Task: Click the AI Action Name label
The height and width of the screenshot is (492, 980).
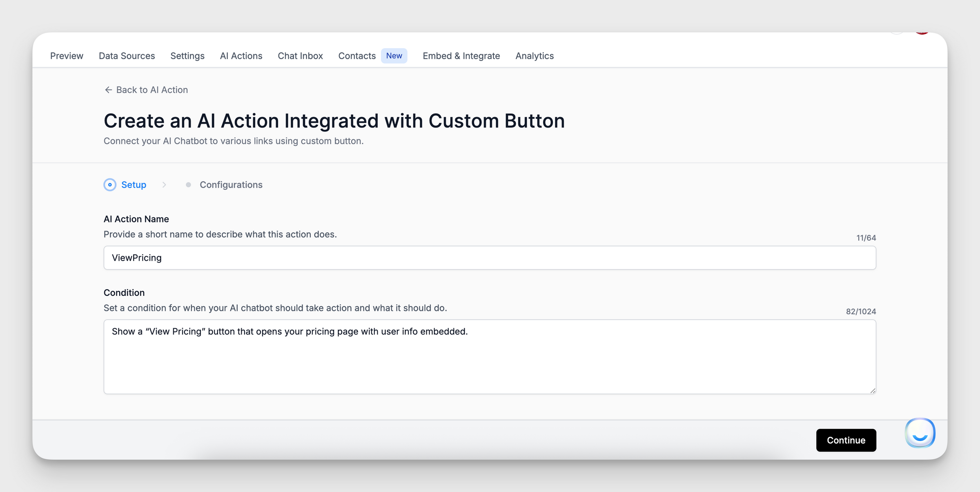Action: point(136,219)
